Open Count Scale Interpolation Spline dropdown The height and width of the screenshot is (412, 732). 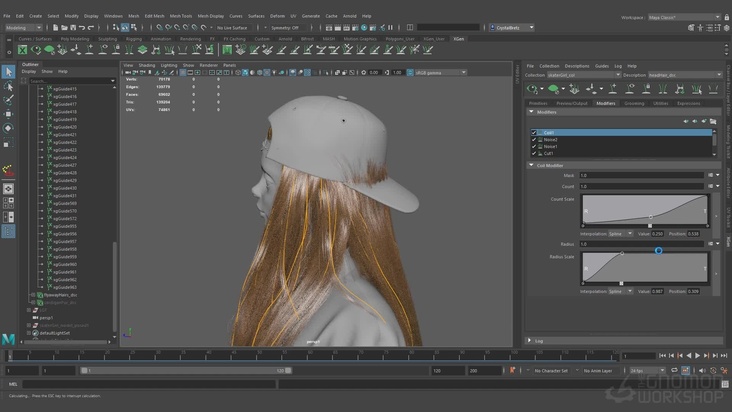pyautogui.click(x=621, y=233)
